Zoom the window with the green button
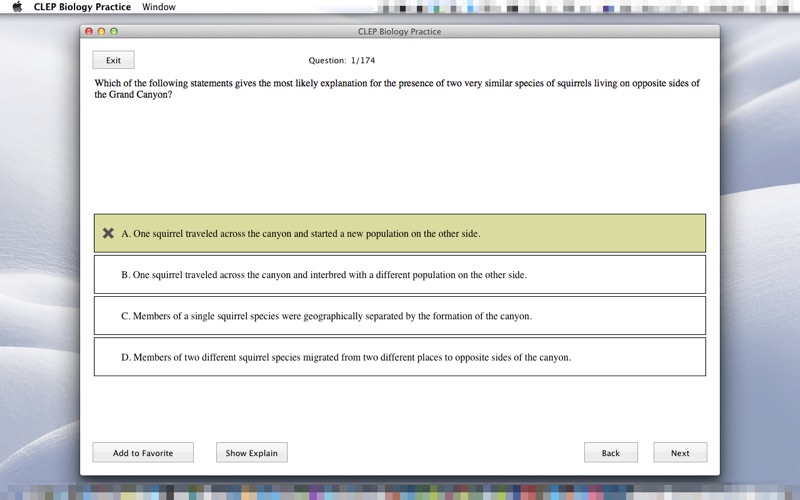The width and height of the screenshot is (800, 500). [114, 31]
